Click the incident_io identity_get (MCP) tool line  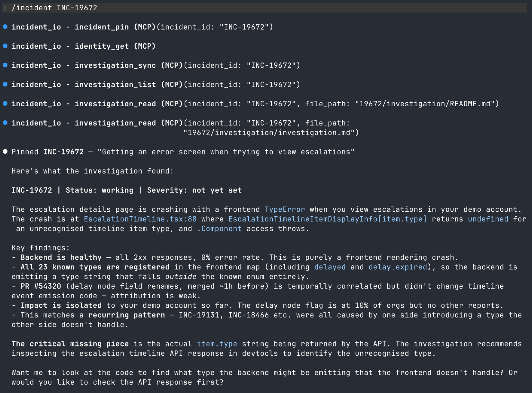(83, 46)
